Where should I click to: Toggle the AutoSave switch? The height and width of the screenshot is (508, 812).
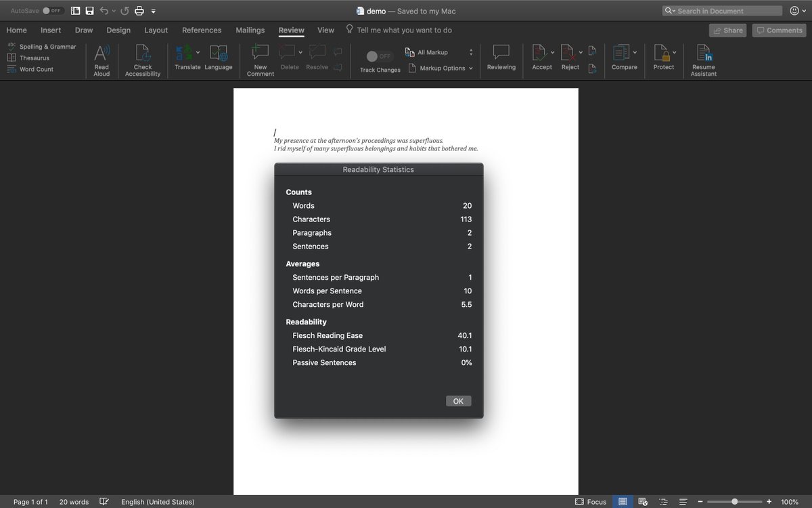click(x=53, y=11)
